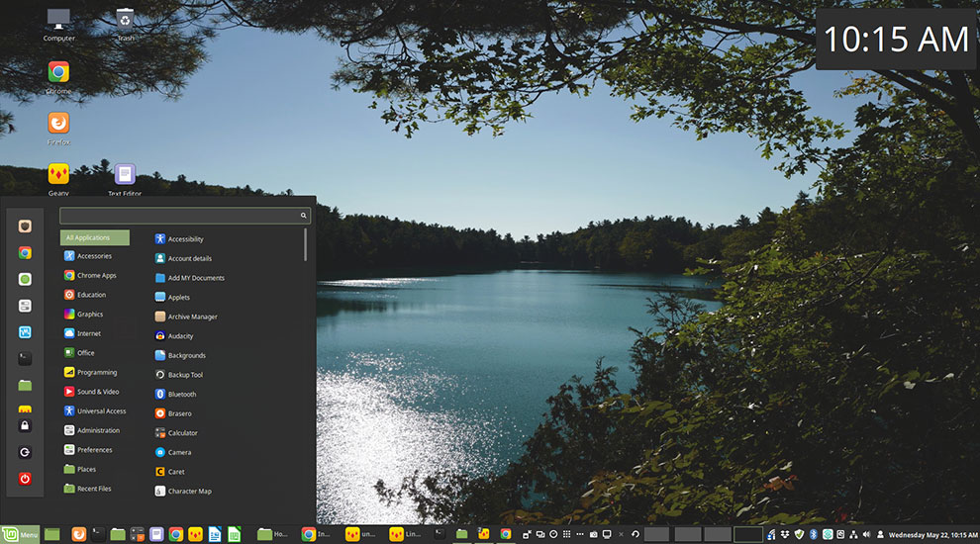Click the menu search input field

point(185,216)
